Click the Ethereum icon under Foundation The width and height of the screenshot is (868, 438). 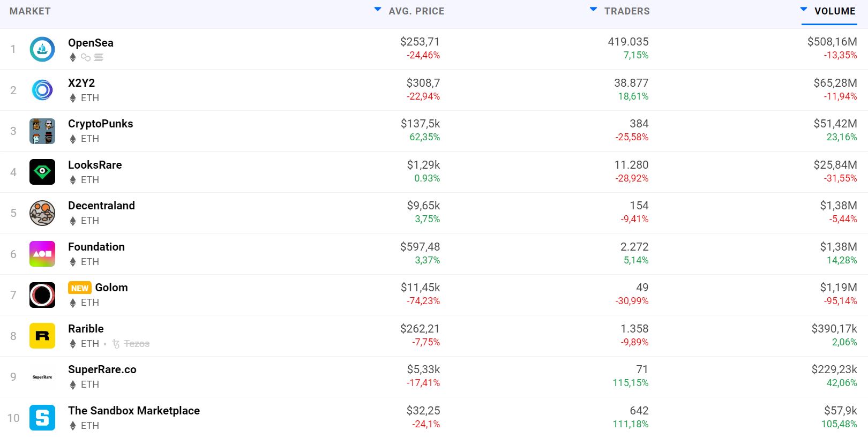click(x=73, y=262)
